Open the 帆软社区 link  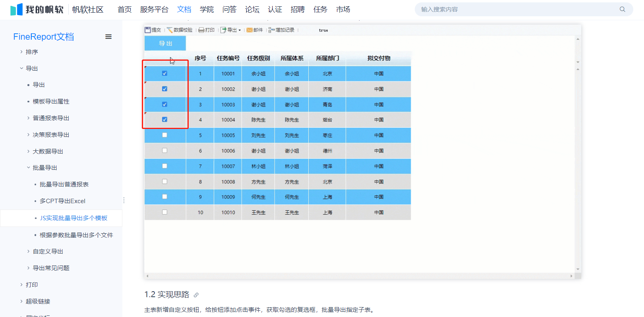(x=88, y=10)
